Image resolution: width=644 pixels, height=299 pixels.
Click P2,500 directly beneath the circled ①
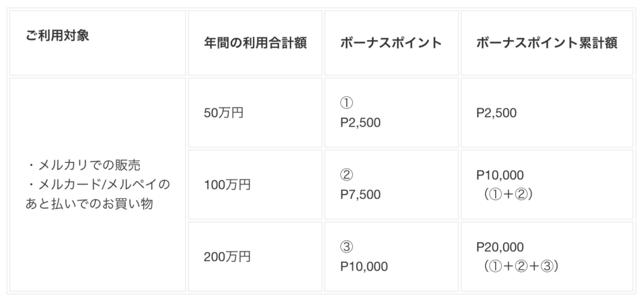tap(360, 123)
